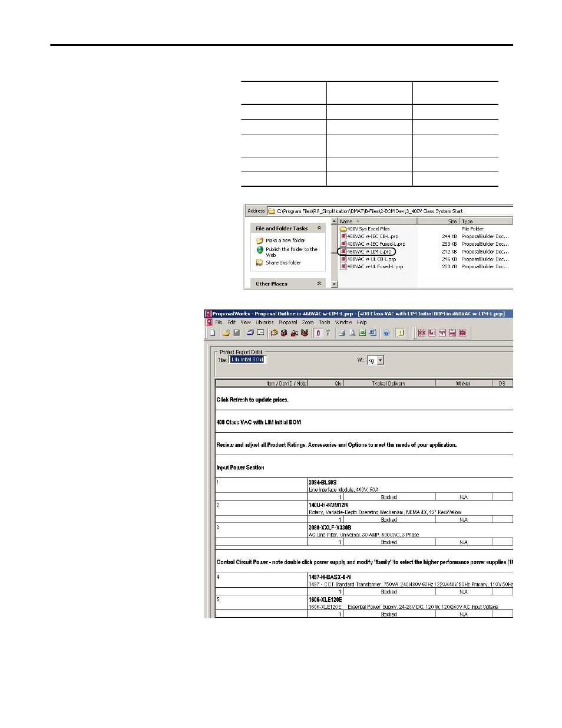Click the Print icon in ProposalWorks toolbar
This screenshot has height=728, width=562.
tap(342, 333)
